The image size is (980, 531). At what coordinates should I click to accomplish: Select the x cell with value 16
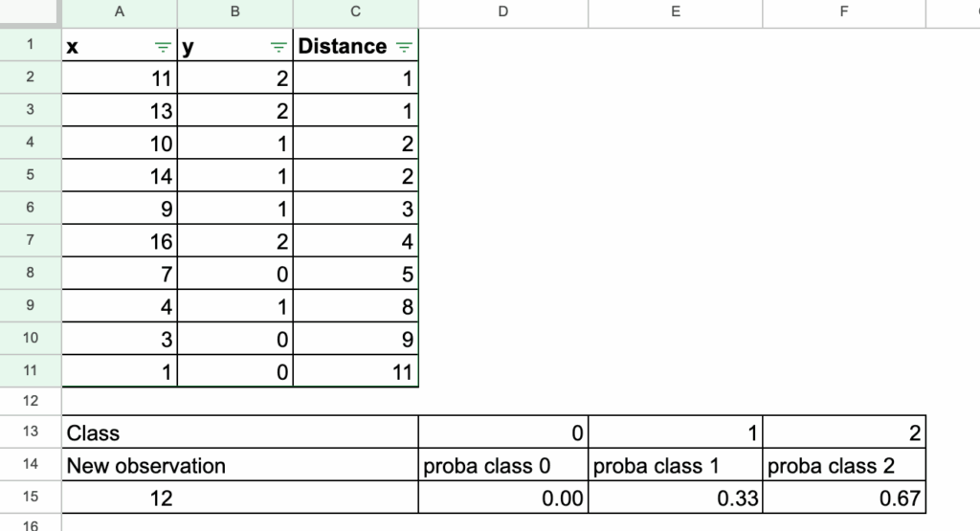point(120,241)
